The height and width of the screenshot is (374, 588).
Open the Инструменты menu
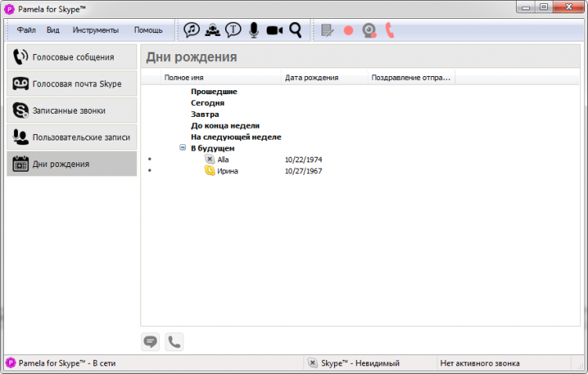96,30
